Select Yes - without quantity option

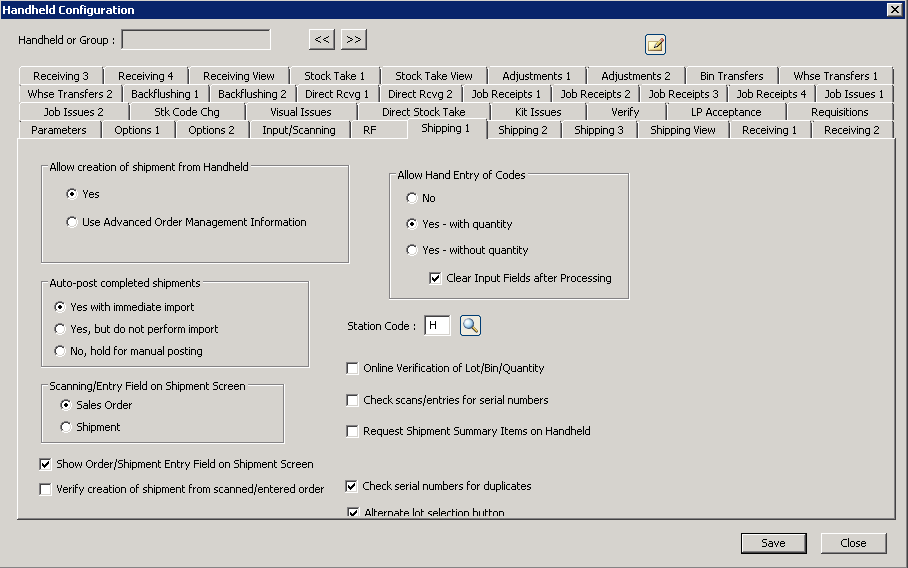click(x=412, y=250)
